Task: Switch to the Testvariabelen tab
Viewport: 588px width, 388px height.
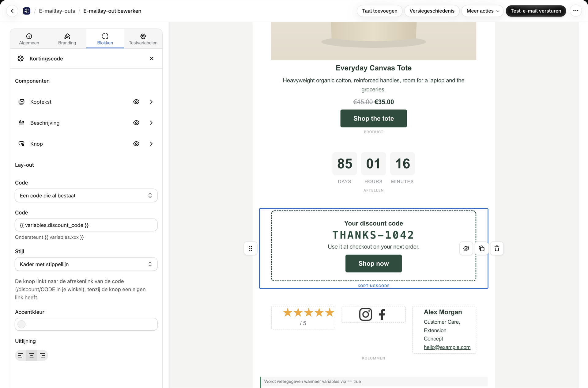Action: (x=143, y=39)
